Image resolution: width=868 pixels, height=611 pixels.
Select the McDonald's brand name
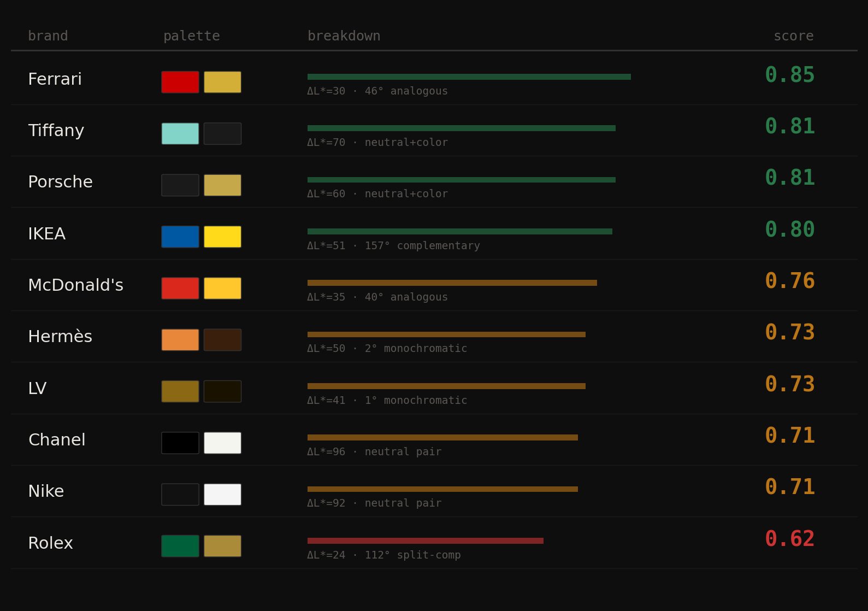[76, 285]
